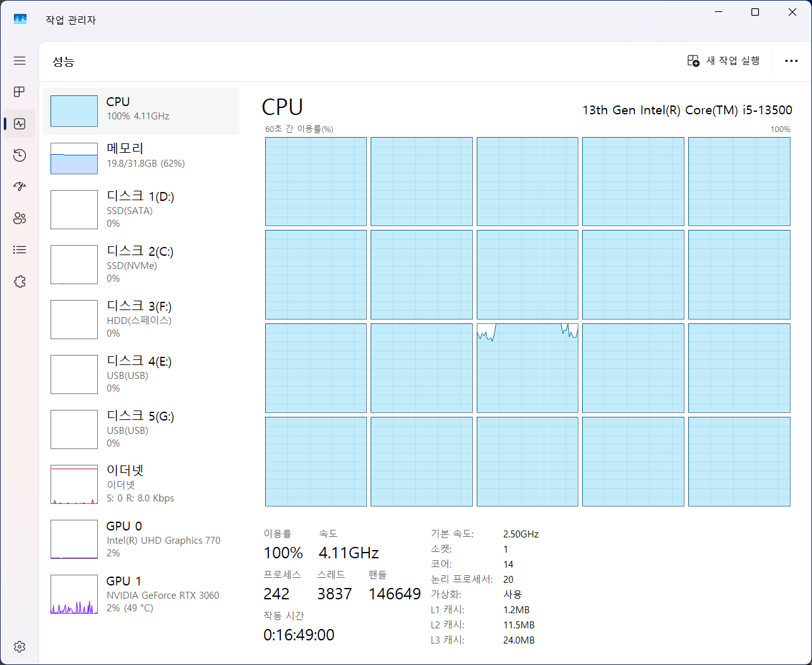Select 디스크 3(F:) HDD item
This screenshot has height=665, width=812.
pos(141,320)
